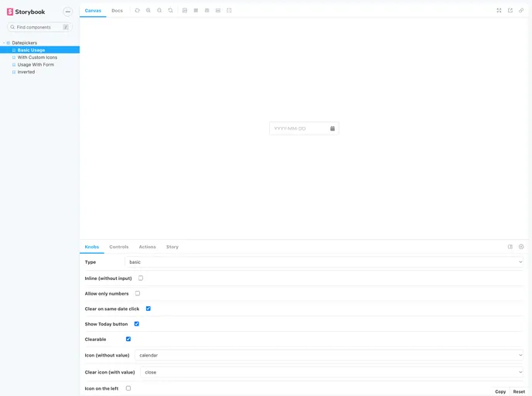Uncheck the Clearable checkbox
532x396 pixels.
click(x=128, y=339)
